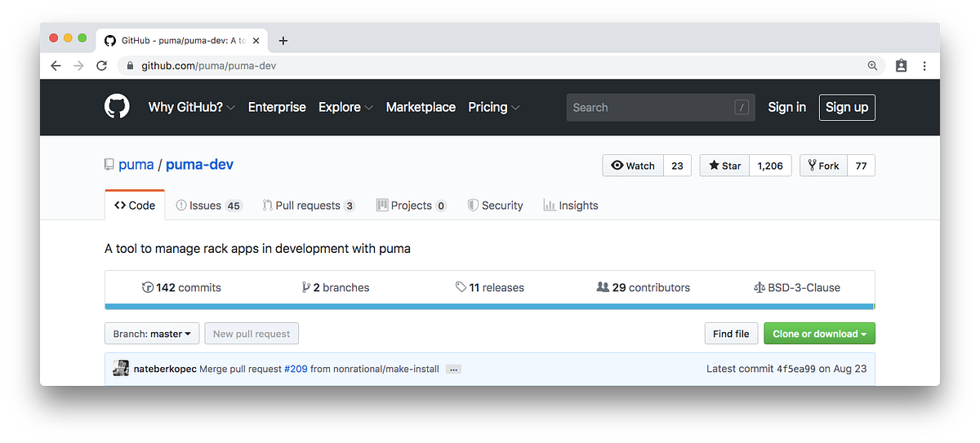Switch to the Issues tab
980x443 pixels.
[209, 206]
